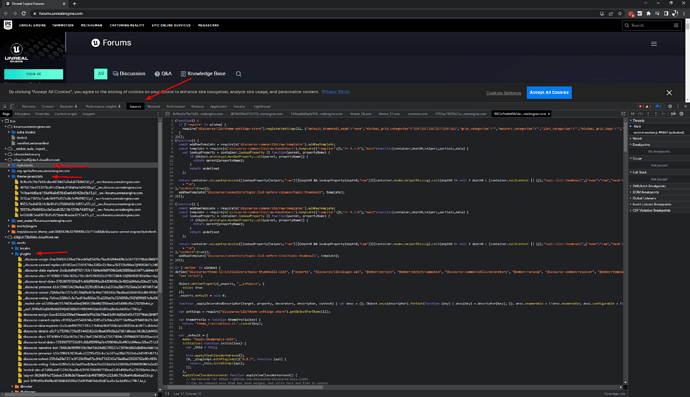Click the pretty-print braces icon in editor footer
Image resolution: width=690 pixels, height=397 pixels.
[x=167, y=393]
